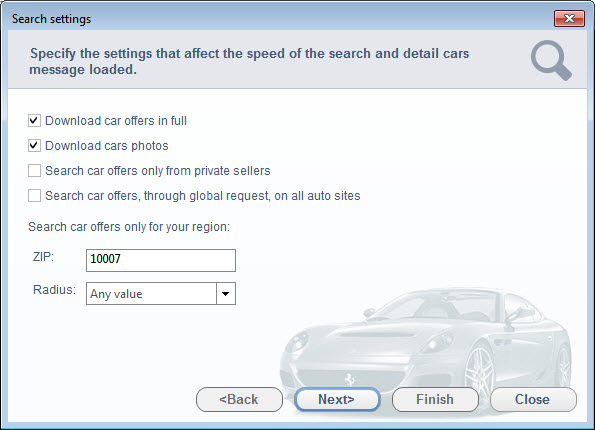Enable search only from private sellers checkbox
This screenshot has height=430, width=595.
click(34, 171)
